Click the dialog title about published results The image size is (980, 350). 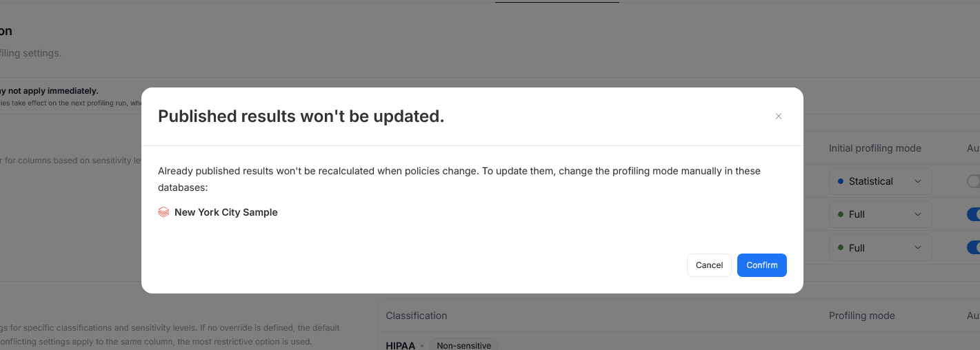pyautogui.click(x=301, y=116)
